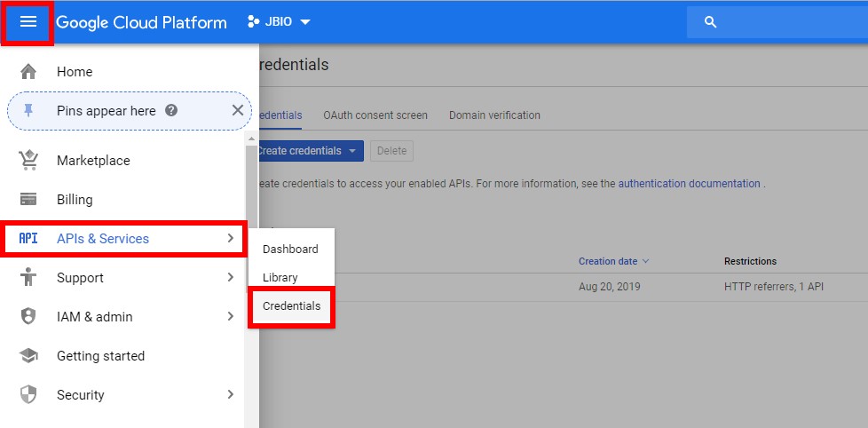
Task: Click the IAM & admin shield icon
Action: click(x=28, y=317)
